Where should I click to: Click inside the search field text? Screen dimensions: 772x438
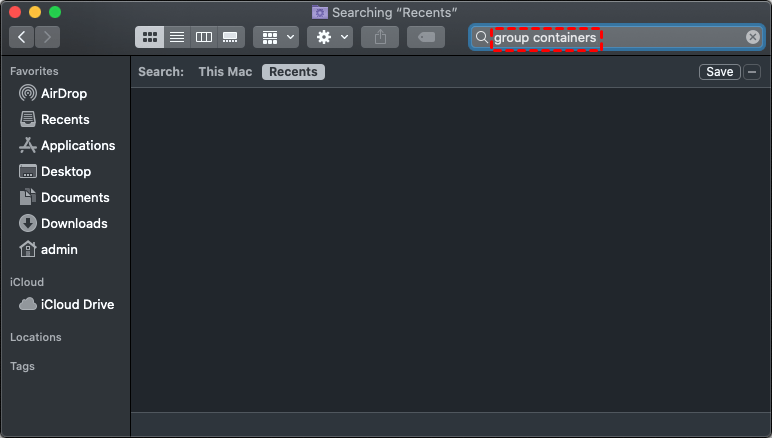point(545,38)
